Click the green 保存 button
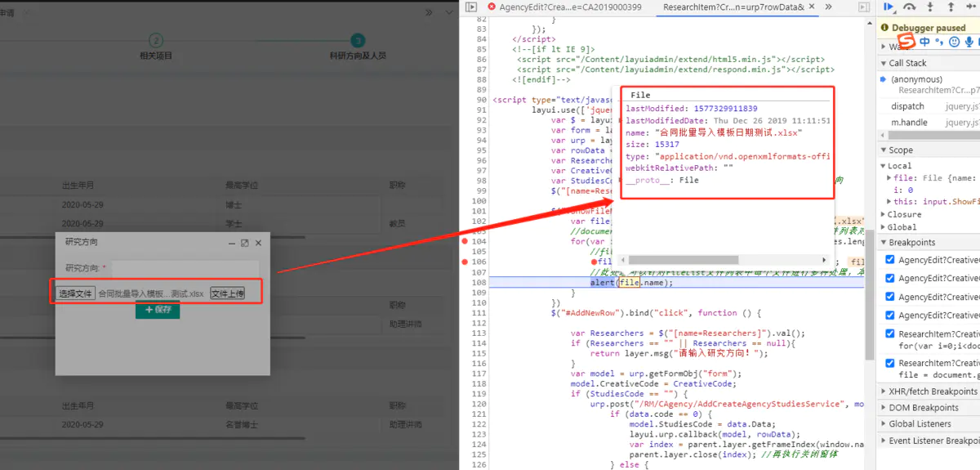 pos(158,310)
